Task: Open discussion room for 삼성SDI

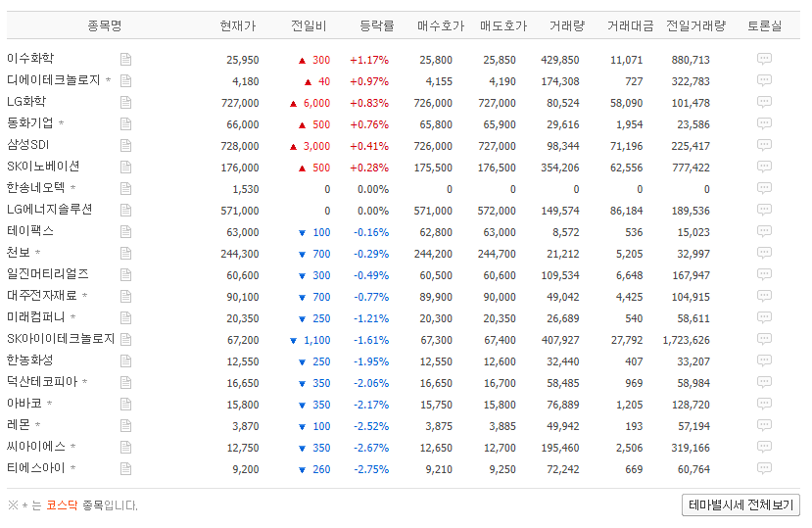Action: pos(764,145)
